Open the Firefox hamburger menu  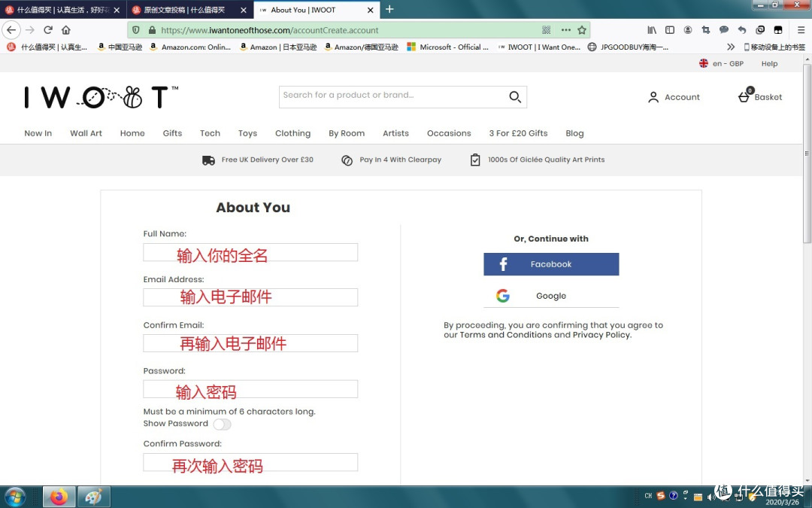click(x=801, y=30)
